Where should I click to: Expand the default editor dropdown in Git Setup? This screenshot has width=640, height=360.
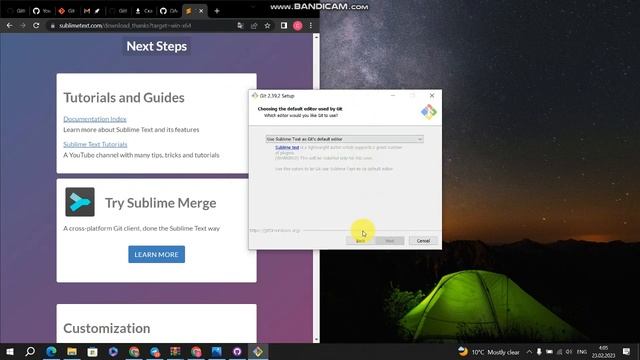[x=344, y=139]
